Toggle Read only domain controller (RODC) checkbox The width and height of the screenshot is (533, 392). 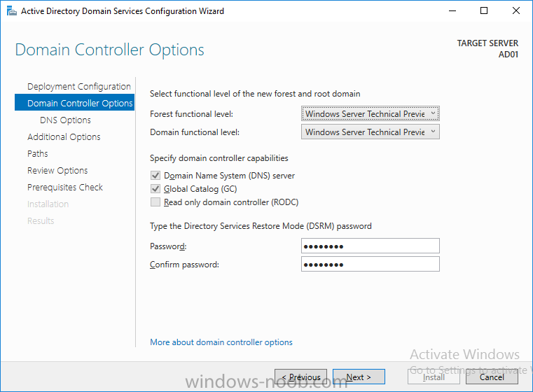pos(155,202)
